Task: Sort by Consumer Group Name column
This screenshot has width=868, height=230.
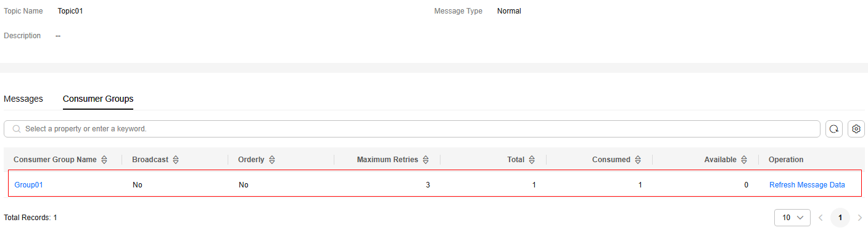Action: click(104, 160)
